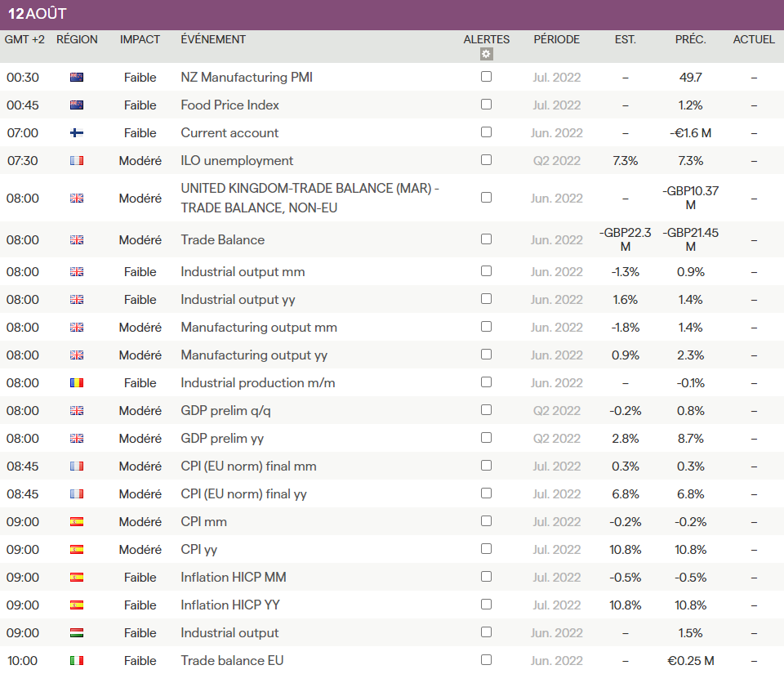The height and width of the screenshot is (674, 784).
Task: Click Finland flag in Current account row
Action: (x=77, y=133)
